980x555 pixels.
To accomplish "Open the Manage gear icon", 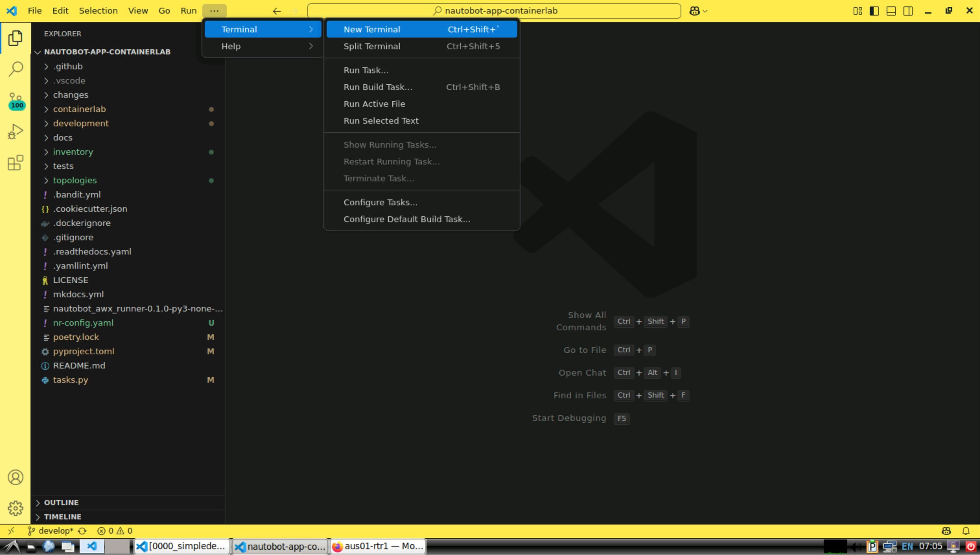I will 15,508.
